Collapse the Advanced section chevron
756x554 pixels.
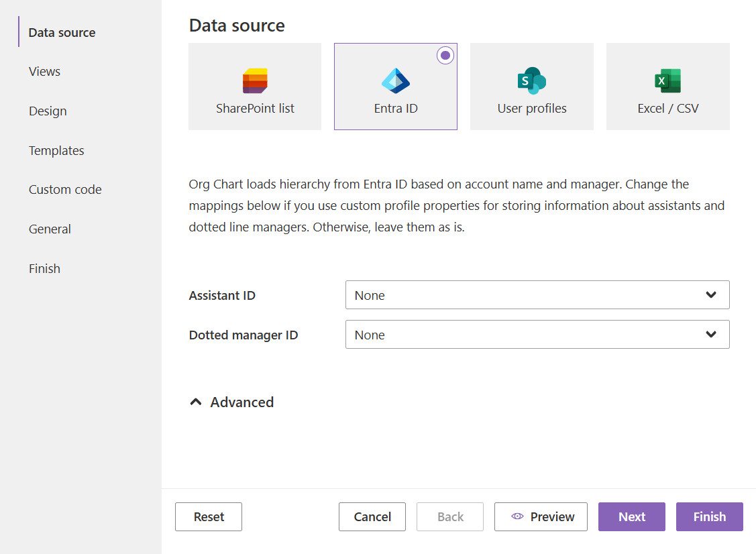tap(196, 402)
